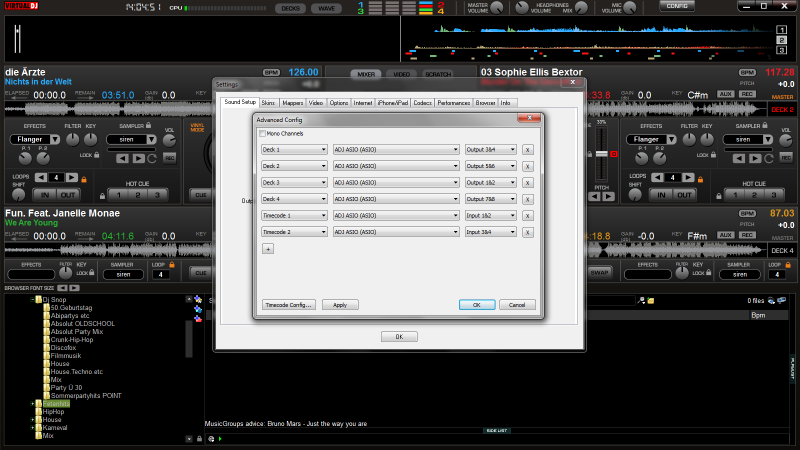Click the deck 1 sampler rewind arrow
The width and height of the screenshot is (800, 450).
pyautogui.click(x=122, y=159)
